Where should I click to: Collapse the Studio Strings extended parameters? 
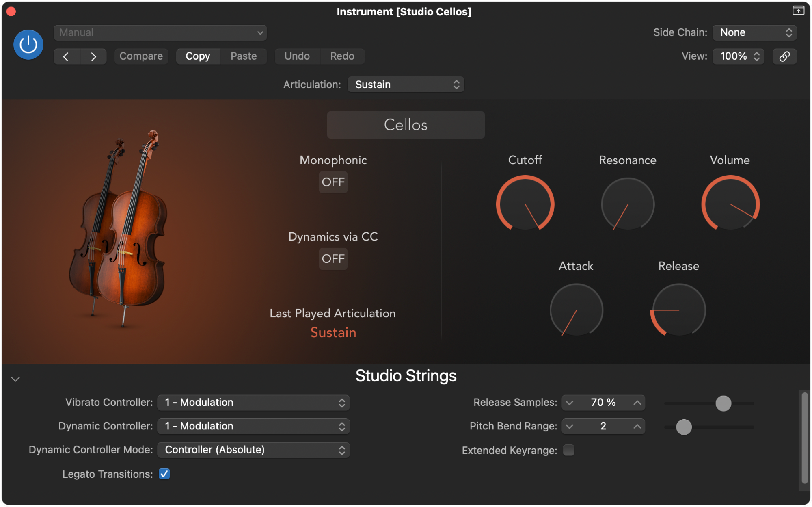(x=15, y=379)
